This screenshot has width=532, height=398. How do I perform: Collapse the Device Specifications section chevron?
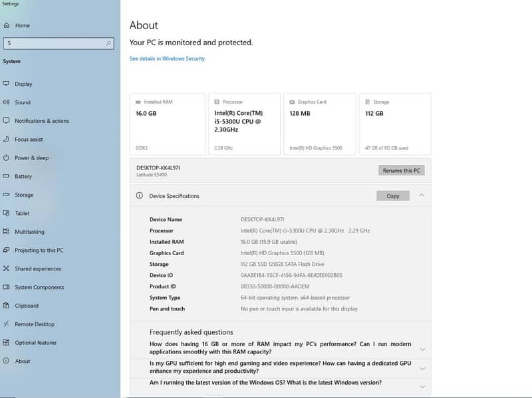422,195
